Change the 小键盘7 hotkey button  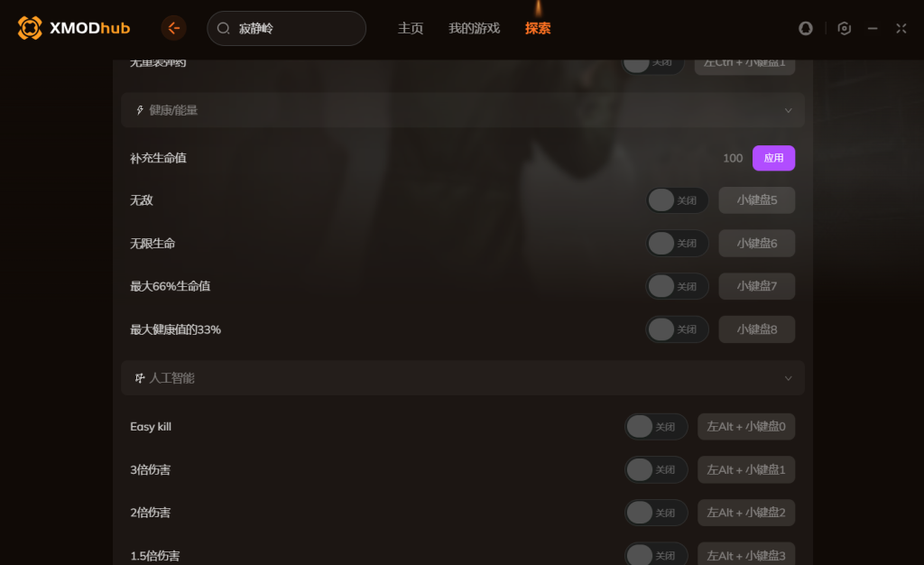pyautogui.click(x=757, y=286)
